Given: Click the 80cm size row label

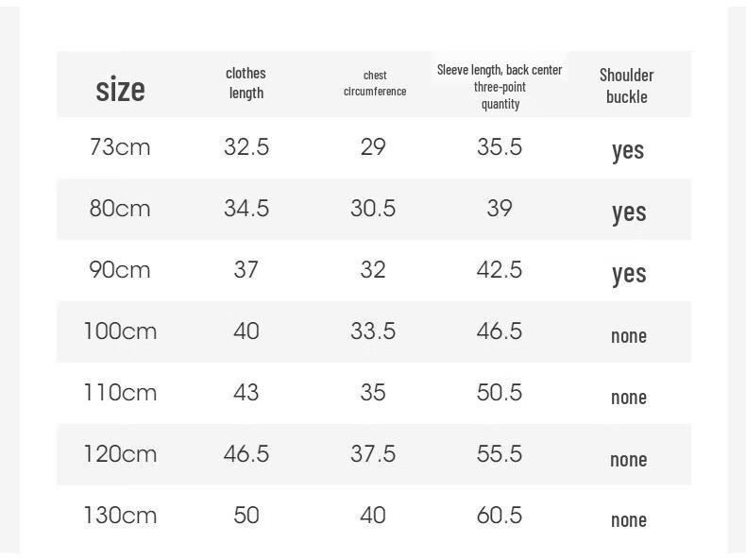Looking at the screenshot, I should point(120,209).
